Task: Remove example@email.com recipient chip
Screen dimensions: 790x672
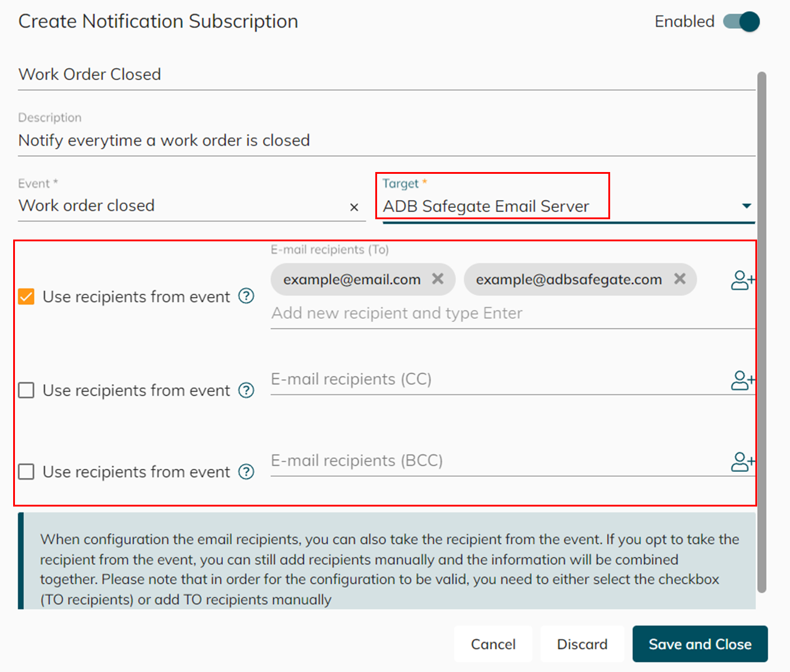Action: (x=438, y=279)
